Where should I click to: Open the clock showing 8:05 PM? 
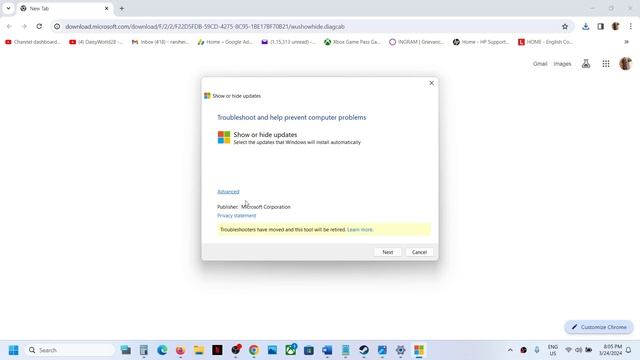pyautogui.click(x=611, y=350)
